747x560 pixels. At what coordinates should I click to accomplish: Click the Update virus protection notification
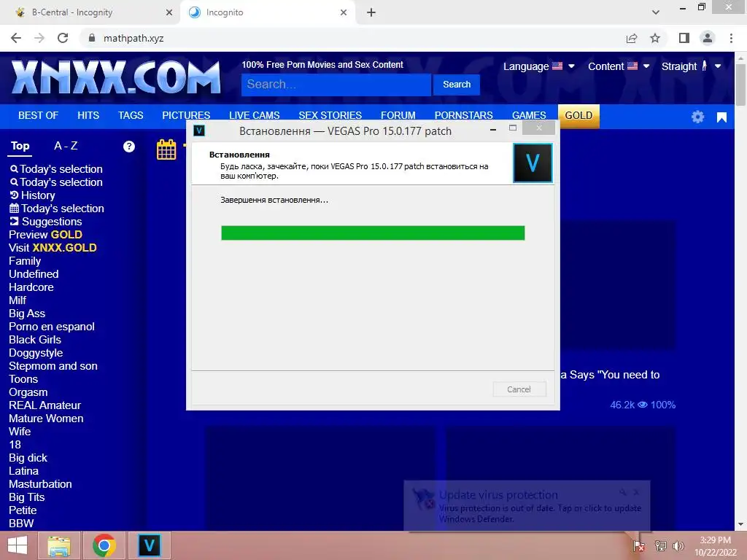click(527, 506)
